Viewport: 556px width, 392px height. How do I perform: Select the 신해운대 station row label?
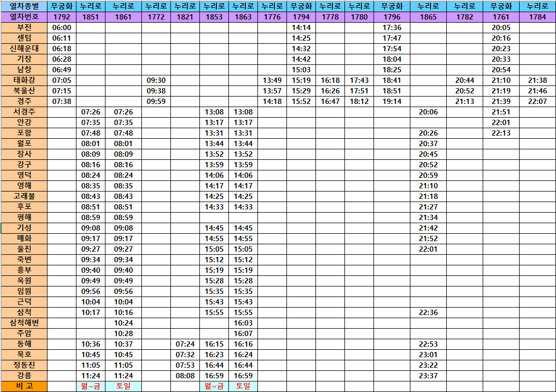[x=24, y=49]
